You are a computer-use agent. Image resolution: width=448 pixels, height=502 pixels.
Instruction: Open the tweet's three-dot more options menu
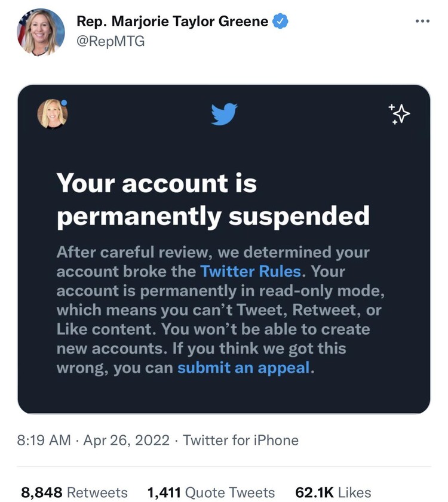tap(422, 20)
